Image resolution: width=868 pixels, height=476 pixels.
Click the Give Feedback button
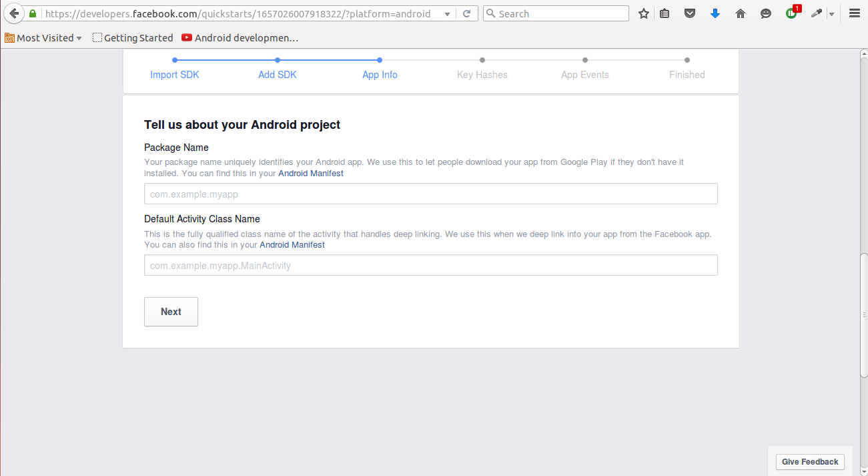[810, 461]
